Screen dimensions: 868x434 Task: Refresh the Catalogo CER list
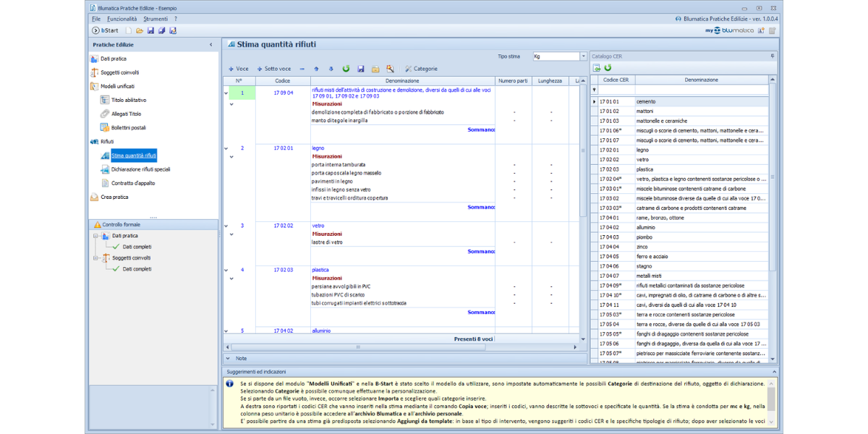pyautogui.click(x=608, y=68)
